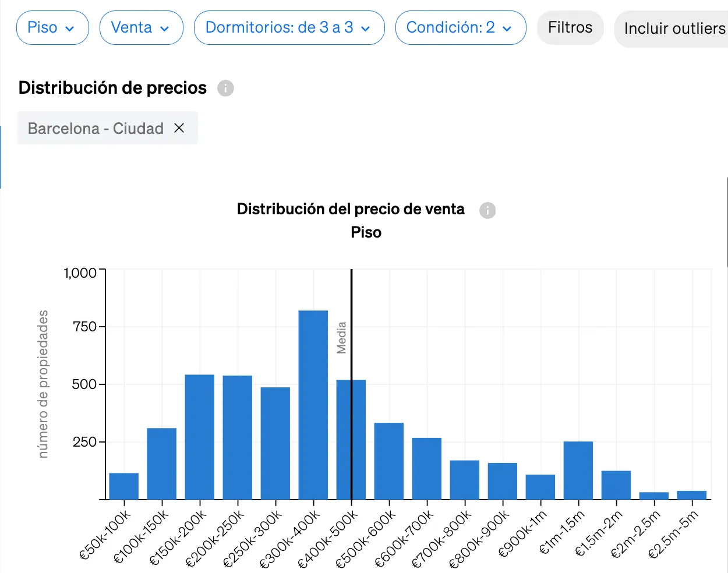
Task: Click the €300k-400k axis label
Action: 290,539
